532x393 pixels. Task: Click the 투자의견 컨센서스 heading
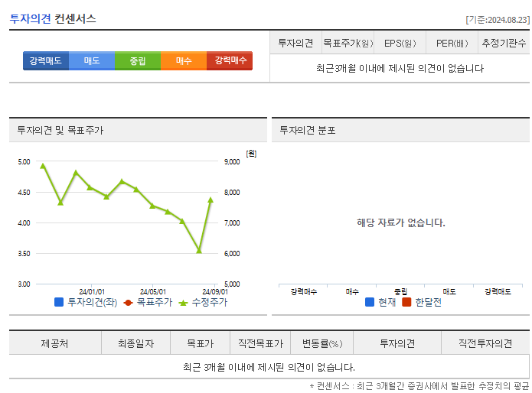tap(53, 18)
